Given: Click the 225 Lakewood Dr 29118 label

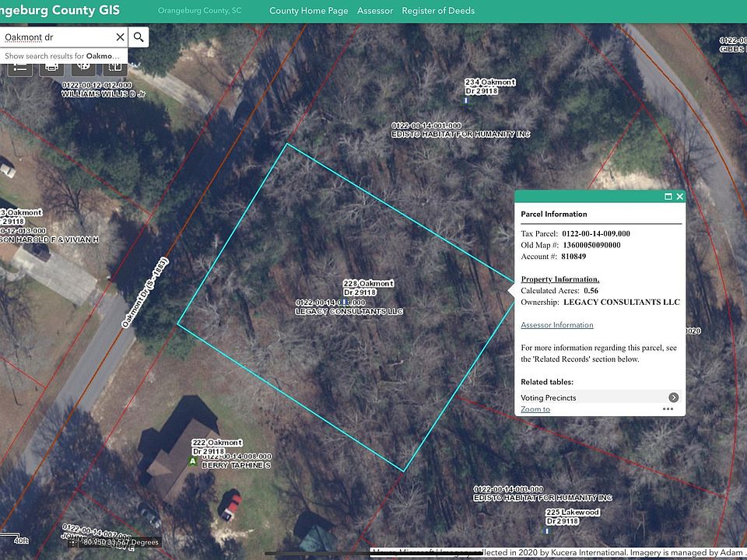Looking at the screenshot, I should point(573,516).
